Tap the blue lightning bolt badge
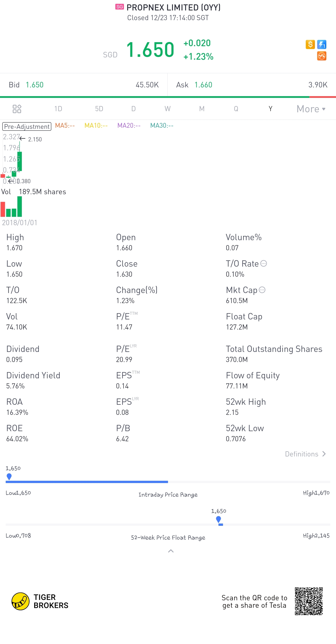The height and width of the screenshot is (644, 336). tap(322, 44)
